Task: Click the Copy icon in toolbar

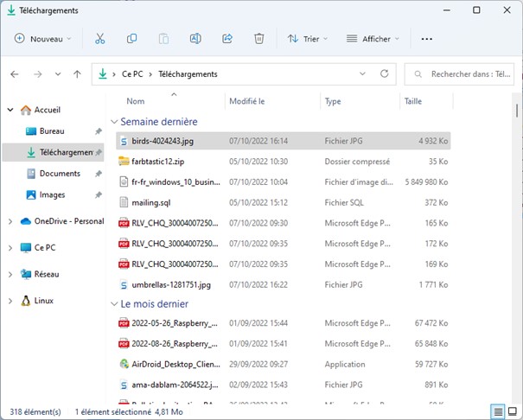Action: click(x=131, y=39)
